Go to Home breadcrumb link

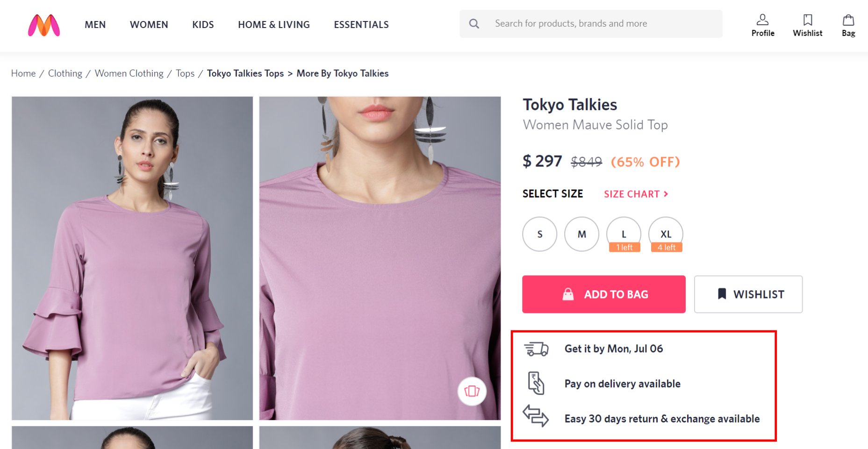23,73
